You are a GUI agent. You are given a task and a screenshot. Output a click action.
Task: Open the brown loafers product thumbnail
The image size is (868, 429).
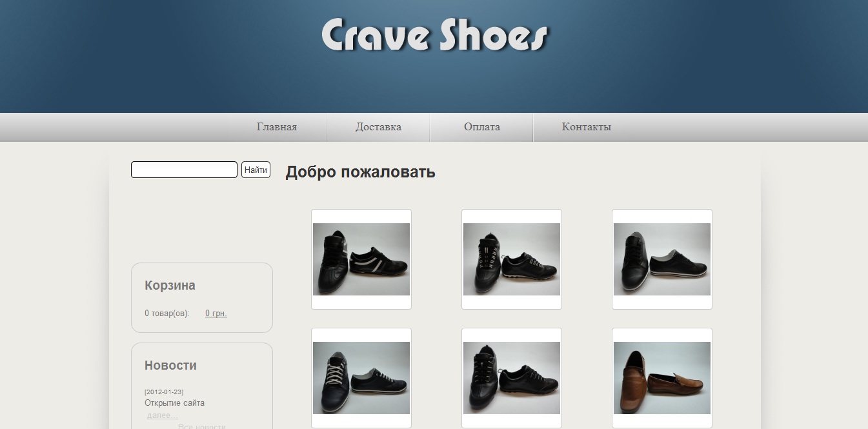pyautogui.click(x=661, y=377)
